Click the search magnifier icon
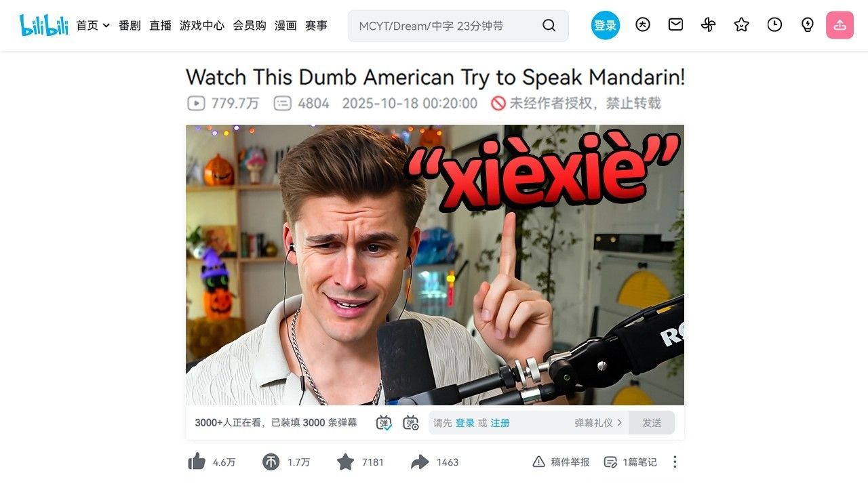Viewport: 868px width, 488px height. point(549,26)
